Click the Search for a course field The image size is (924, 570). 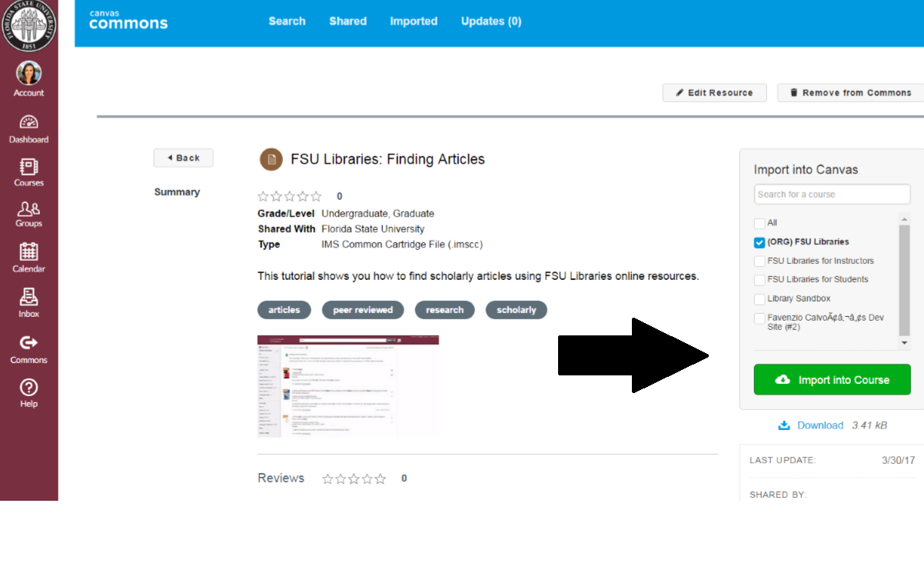point(832,194)
